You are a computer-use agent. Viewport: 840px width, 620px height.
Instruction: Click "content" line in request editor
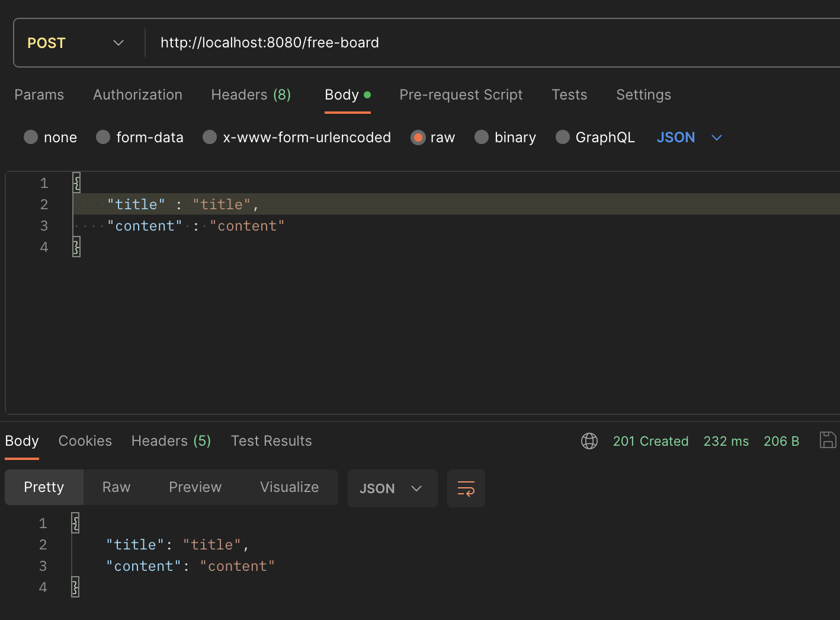pos(456,225)
